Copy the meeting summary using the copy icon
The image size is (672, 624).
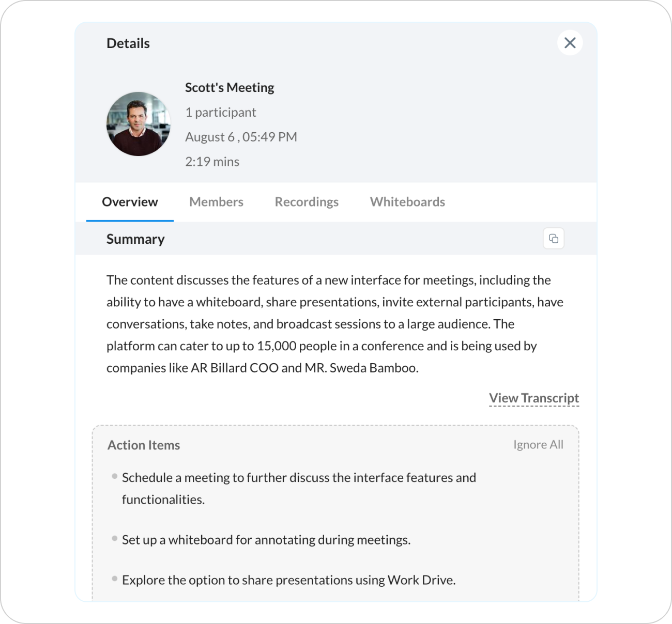[x=554, y=239]
